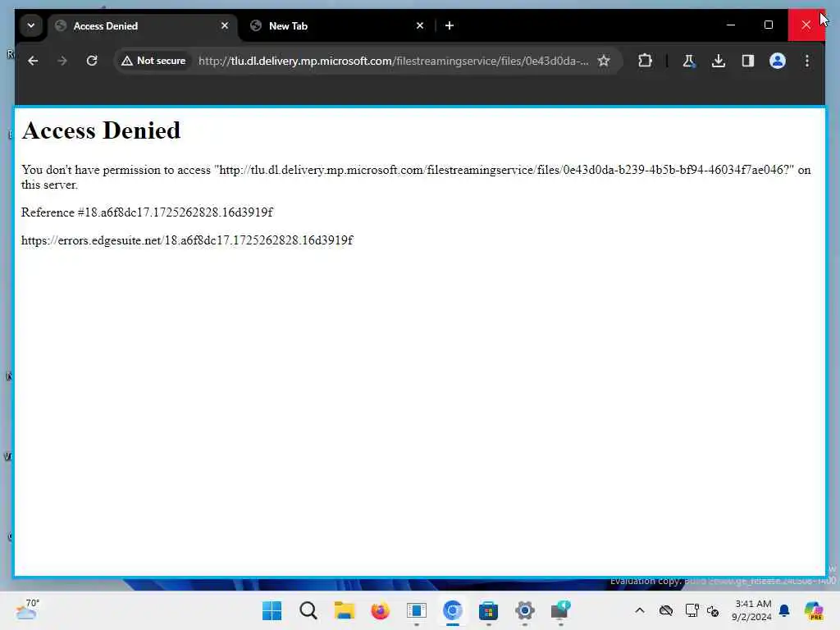Open the Windows Start menu

click(x=272, y=610)
